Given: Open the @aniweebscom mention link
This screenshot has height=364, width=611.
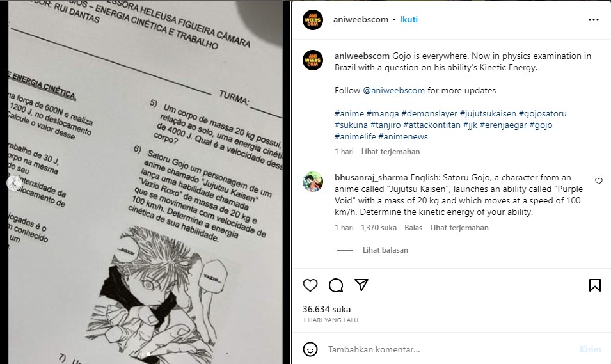Looking at the screenshot, I should [x=393, y=90].
